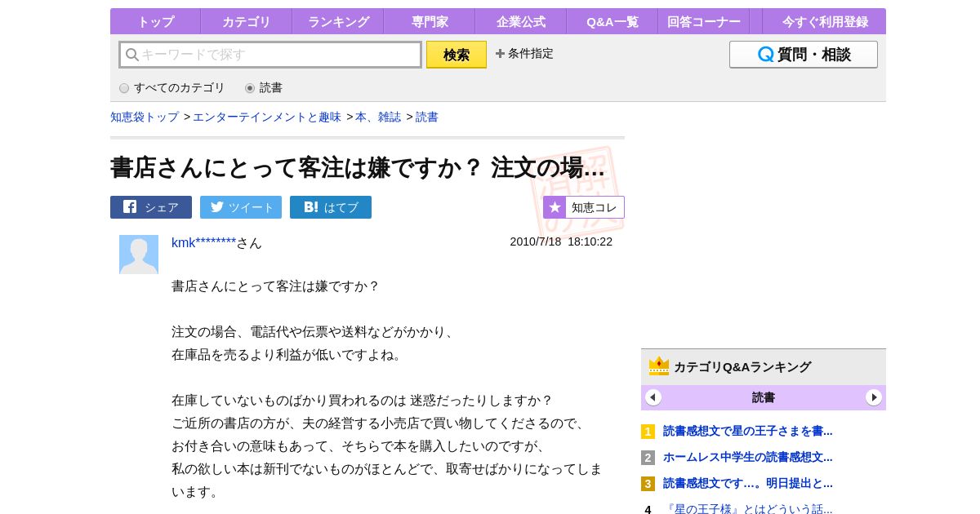Viewport: 980px width, 514px height.
Task: Open the 回答コーナー tab
Action: pyautogui.click(x=704, y=21)
